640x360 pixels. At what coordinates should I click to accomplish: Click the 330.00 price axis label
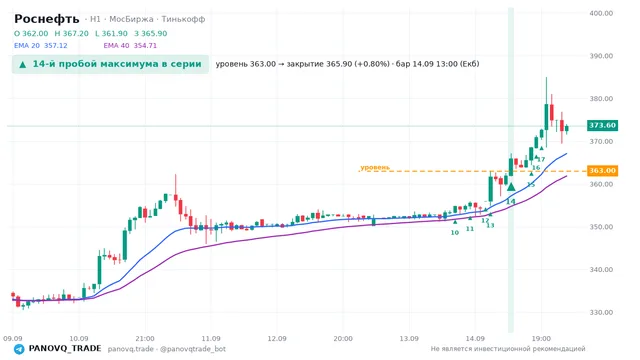pyautogui.click(x=601, y=312)
